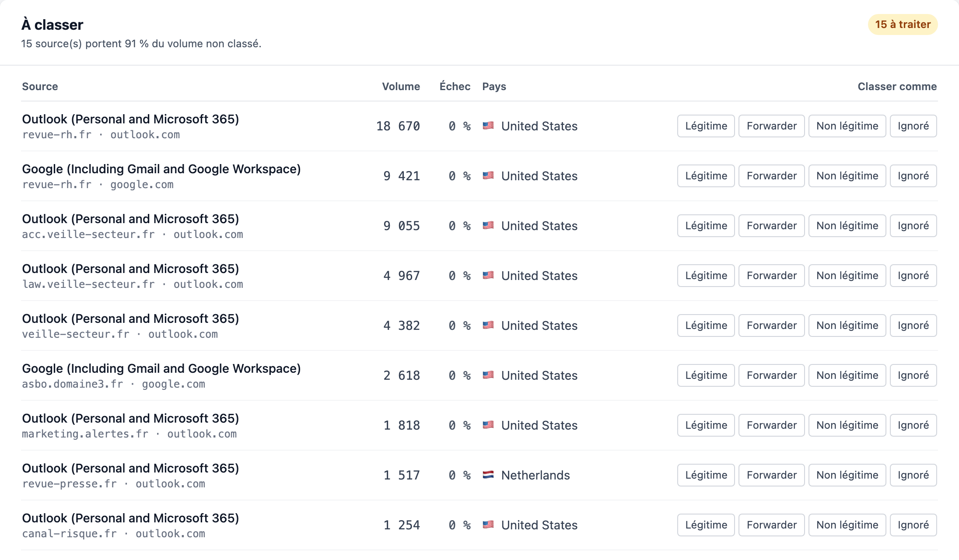Classify veille-secteur.fr outlook.com row as Non légitime

[x=847, y=325]
